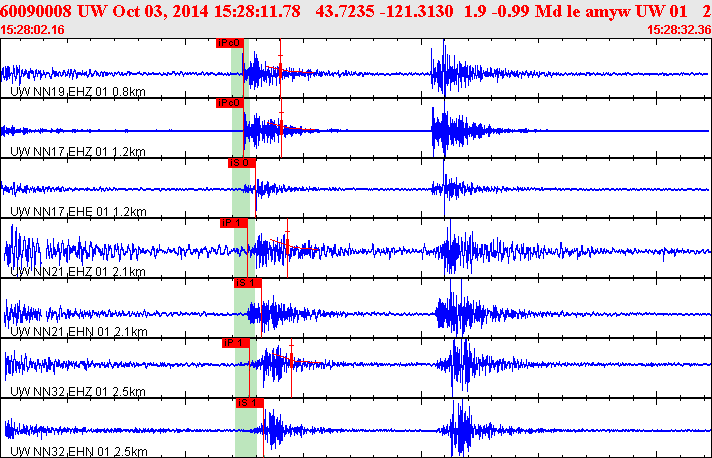Viewport: 712px width, 458px height.
Task: Click the end time 15:28:32.36 label
Action: [679, 30]
